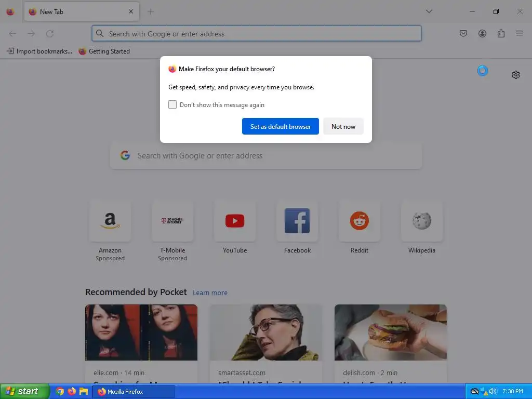Reload the current page
532x399 pixels.
(x=50, y=34)
